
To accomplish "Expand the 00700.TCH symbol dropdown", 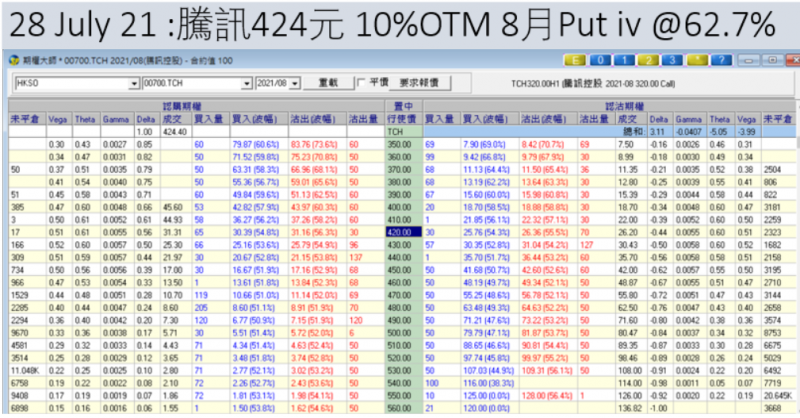I will (247, 83).
